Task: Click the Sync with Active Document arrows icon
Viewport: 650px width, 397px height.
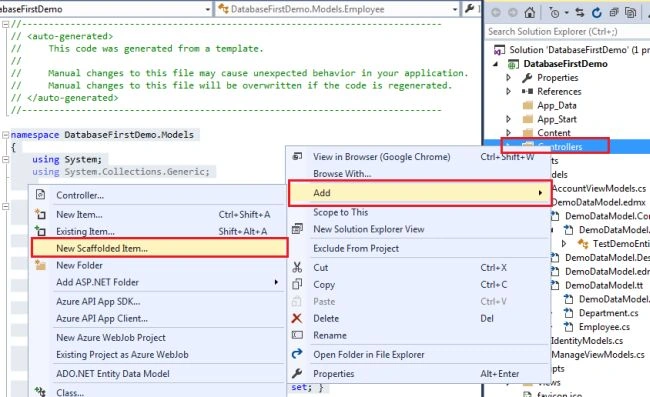Action: coord(580,13)
